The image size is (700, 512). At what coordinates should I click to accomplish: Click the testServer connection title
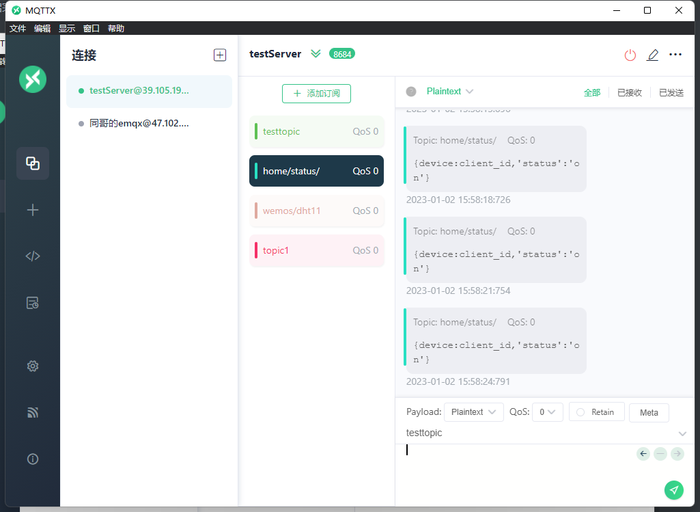tap(275, 54)
